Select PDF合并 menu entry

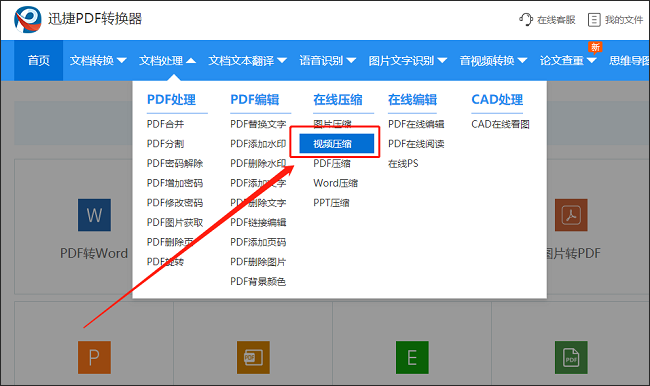tap(165, 124)
